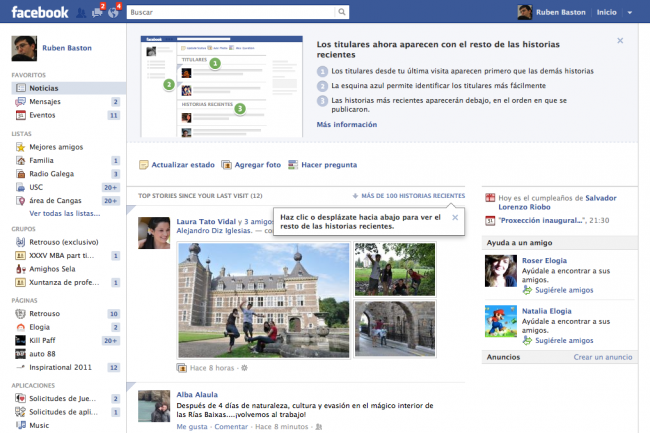This screenshot has height=433, width=650.
Task: Click the Retrouso (exclusivo) group icon
Action: [21, 242]
